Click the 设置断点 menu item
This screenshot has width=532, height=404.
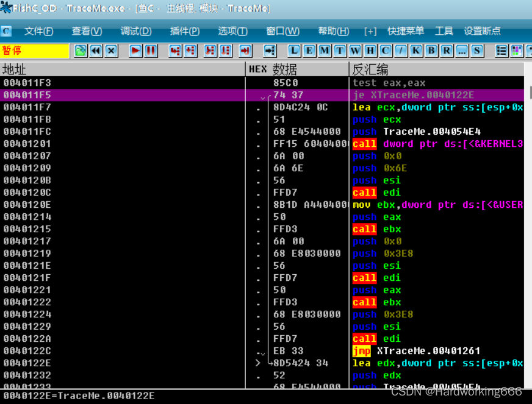(482, 31)
